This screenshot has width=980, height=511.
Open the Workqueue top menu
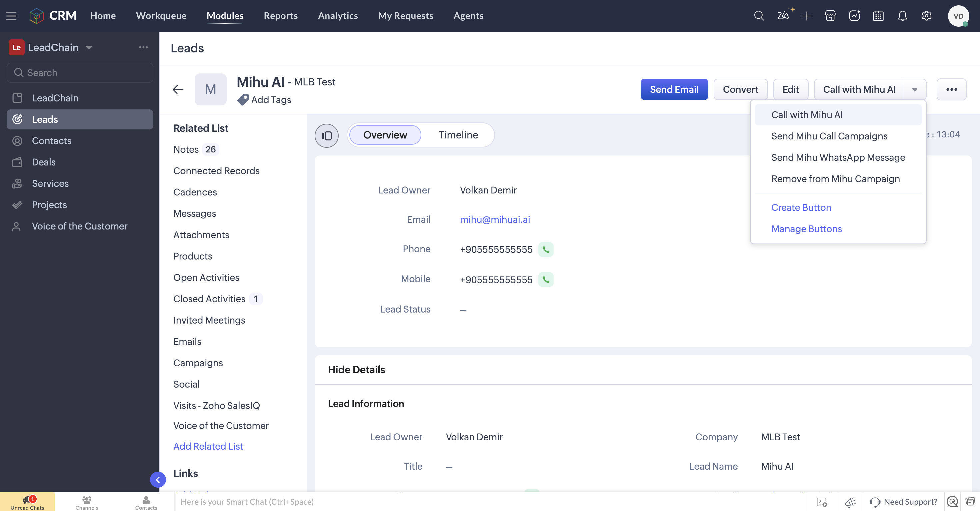click(x=161, y=16)
